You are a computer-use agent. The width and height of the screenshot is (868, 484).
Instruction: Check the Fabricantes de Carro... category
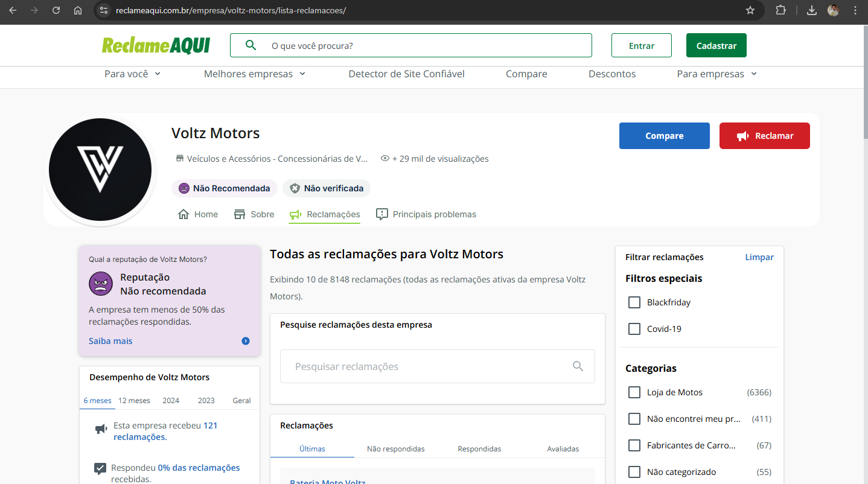[634, 445]
